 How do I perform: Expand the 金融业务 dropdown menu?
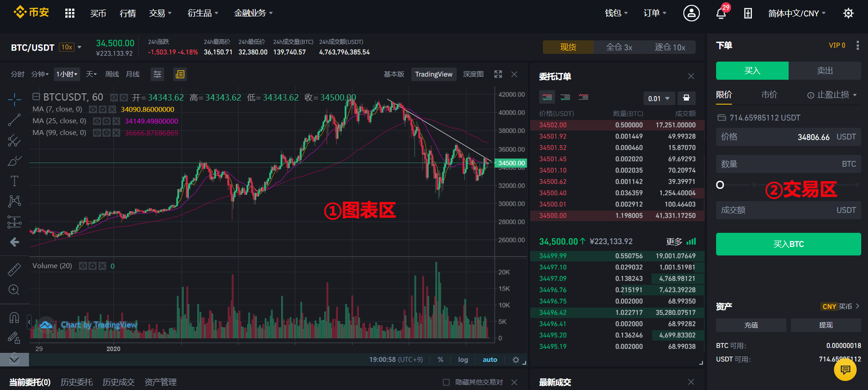tap(254, 13)
